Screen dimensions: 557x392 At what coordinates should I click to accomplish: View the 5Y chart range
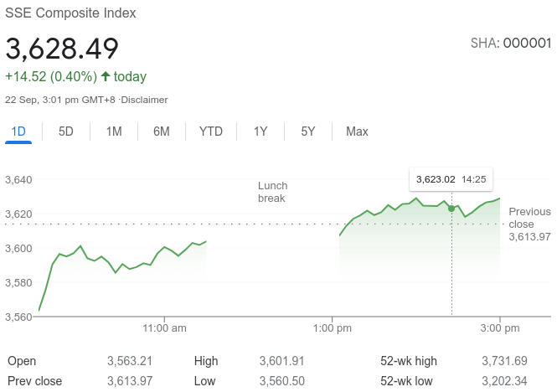[308, 132]
